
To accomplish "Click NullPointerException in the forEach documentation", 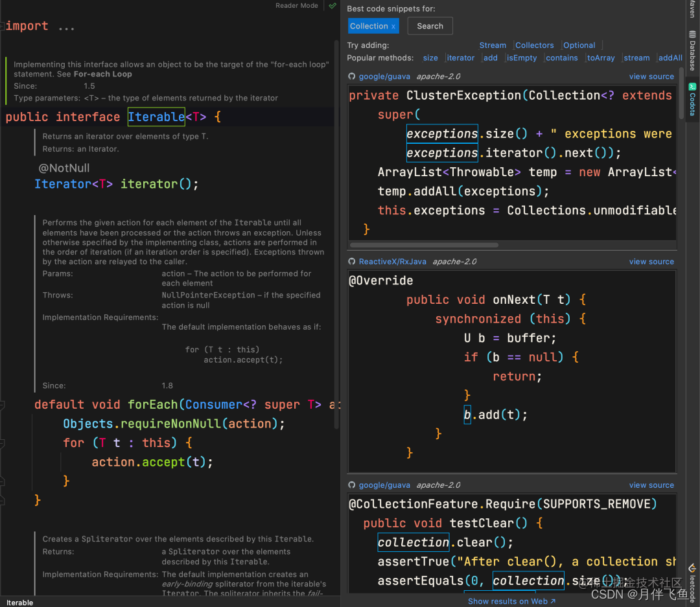I will point(209,295).
